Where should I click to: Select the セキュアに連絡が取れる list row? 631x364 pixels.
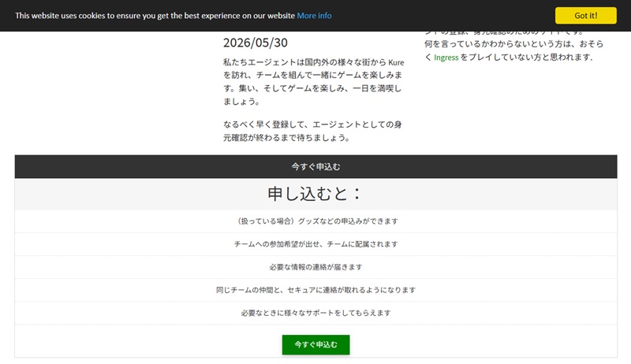coord(315,290)
